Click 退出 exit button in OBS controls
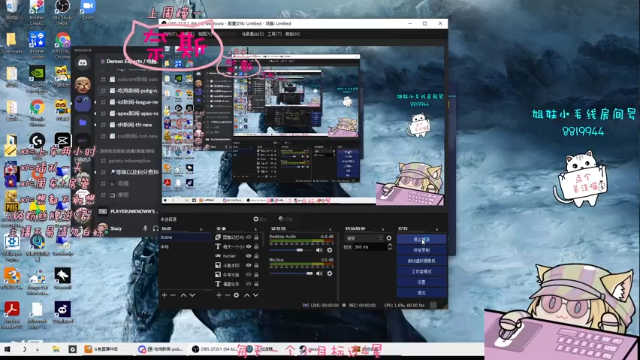The width and height of the screenshot is (640, 360). pos(421,292)
